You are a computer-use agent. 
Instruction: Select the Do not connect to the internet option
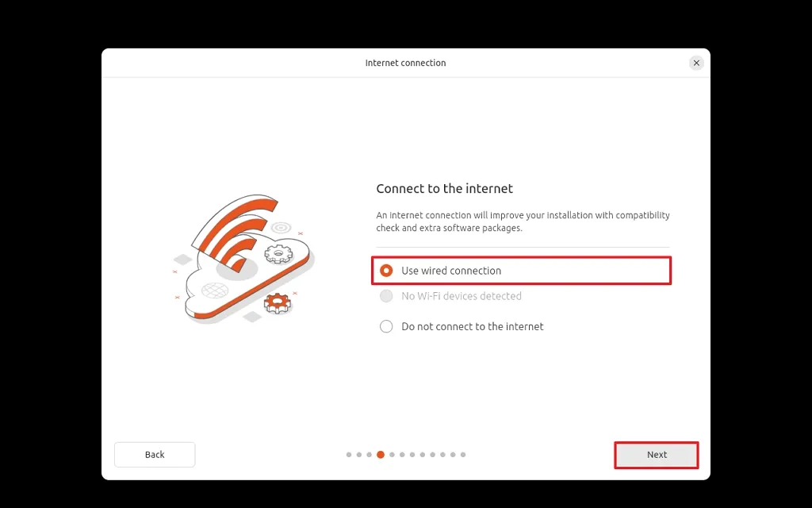coord(386,326)
